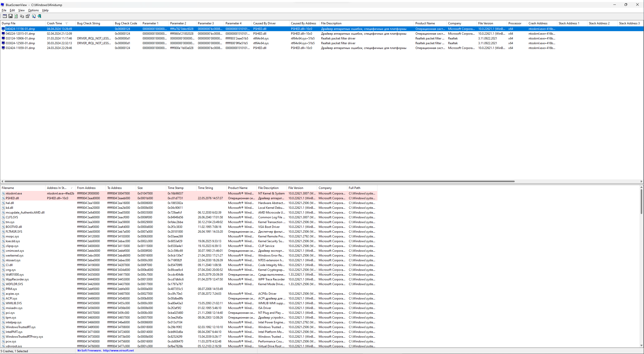Sort lower pane by Full Path header
The image size is (644, 354).
(x=362, y=188)
